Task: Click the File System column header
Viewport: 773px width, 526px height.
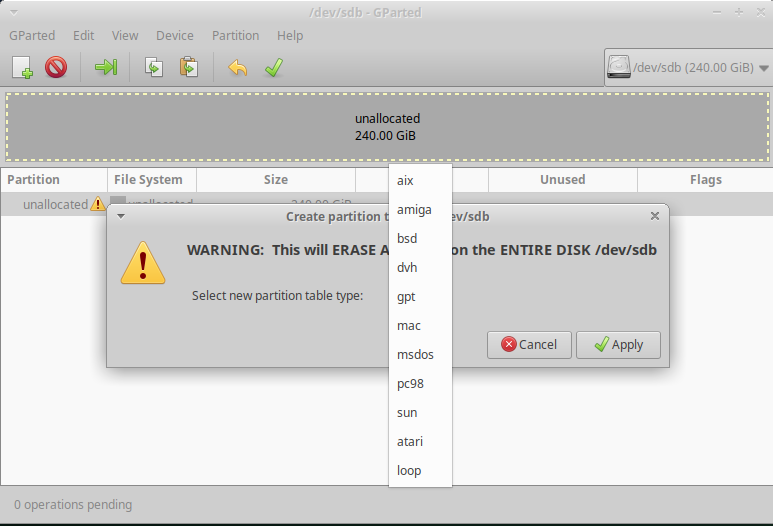Action: pyautogui.click(x=152, y=180)
